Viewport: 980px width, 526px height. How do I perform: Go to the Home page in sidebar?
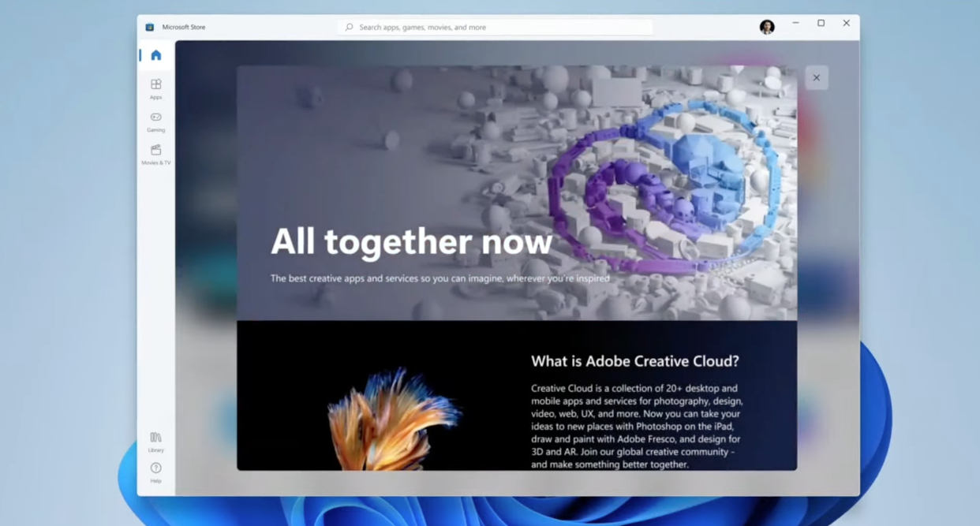tap(156, 55)
